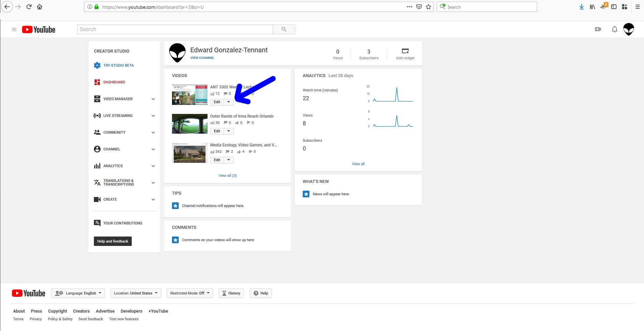Expand the Video Manager section
Viewport: 644px width, 331px height.
click(x=153, y=99)
